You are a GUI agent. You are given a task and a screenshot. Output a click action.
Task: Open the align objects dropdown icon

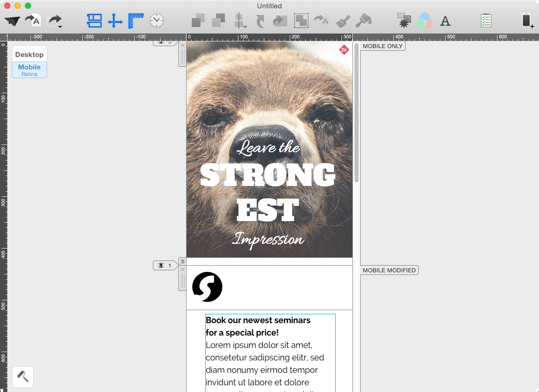click(240, 21)
